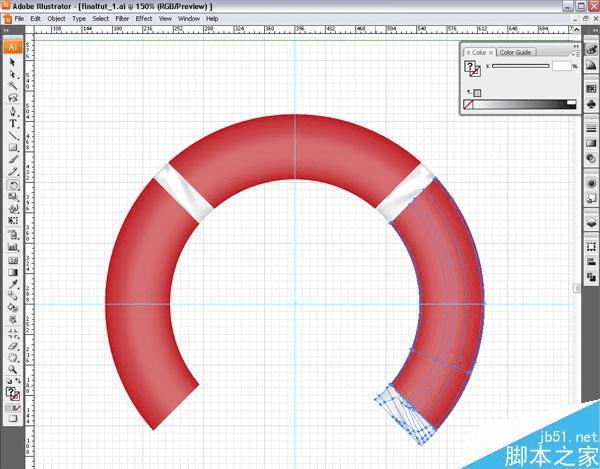Open the Graphic Styles panel dock icon
The width and height of the screenshot is (600, 469).
[x=591, y=198]
